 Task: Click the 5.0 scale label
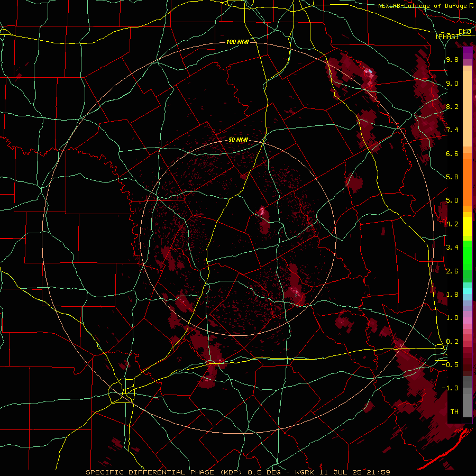(x=452, y=200)
